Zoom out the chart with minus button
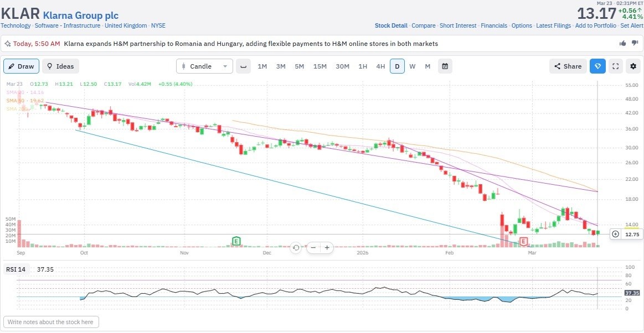The width and height of the screenshot is (644, 333). 313,247
